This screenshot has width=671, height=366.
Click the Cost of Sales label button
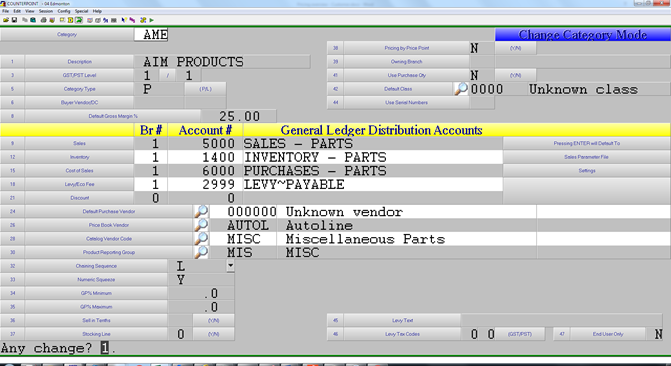tap(79, 170)
